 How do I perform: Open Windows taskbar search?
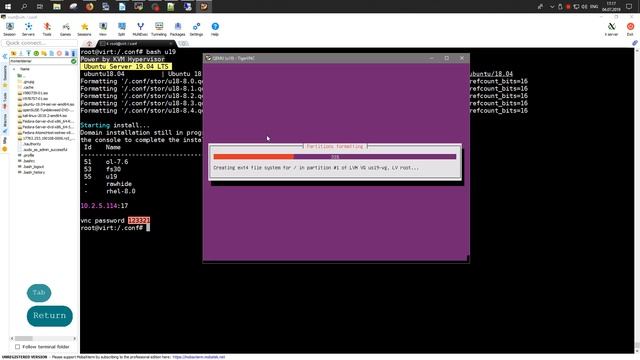tap(24, 7)
